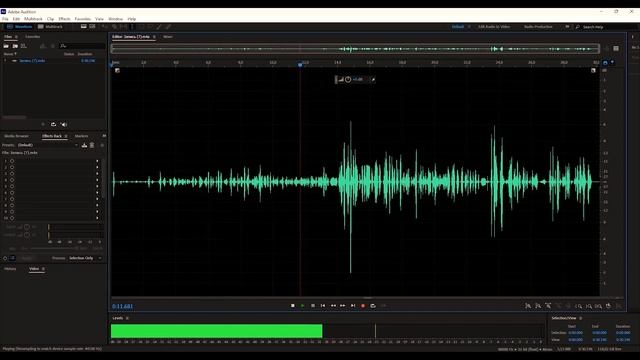
Task: Move playhead to previous marker
Action: click(x=323, y=306)
